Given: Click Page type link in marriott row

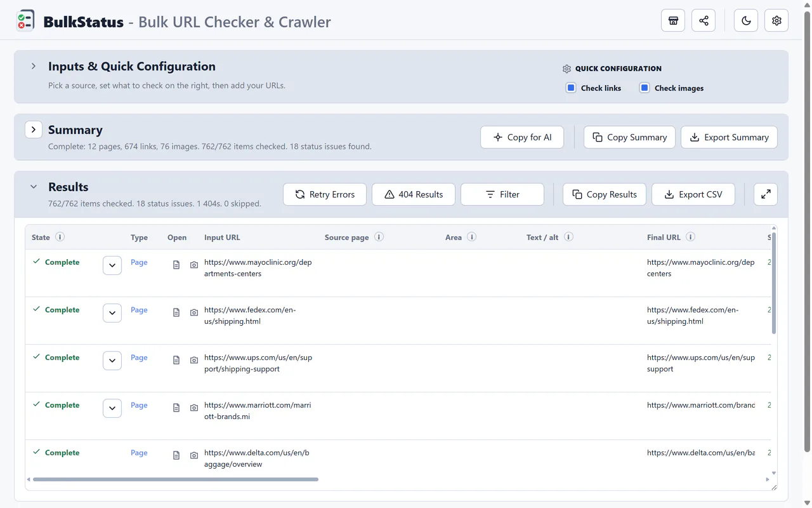Looking at the screenshot, I should click(139, 405).
